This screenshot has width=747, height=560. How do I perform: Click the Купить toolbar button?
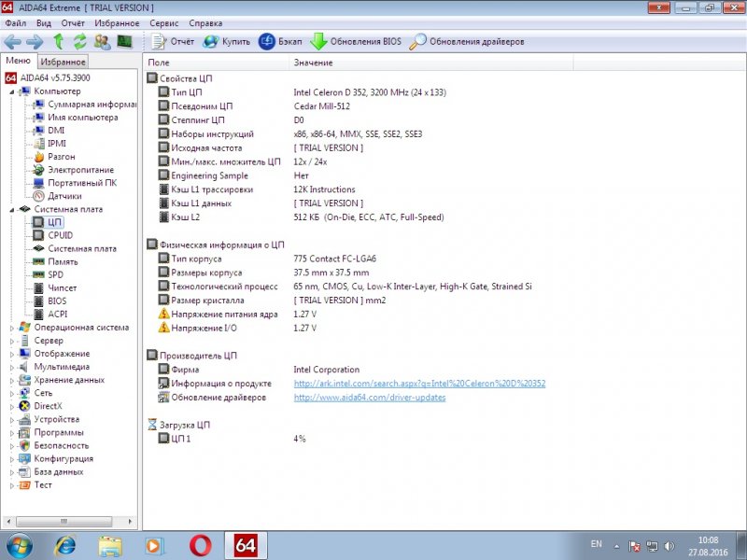[x=225, y=42]
